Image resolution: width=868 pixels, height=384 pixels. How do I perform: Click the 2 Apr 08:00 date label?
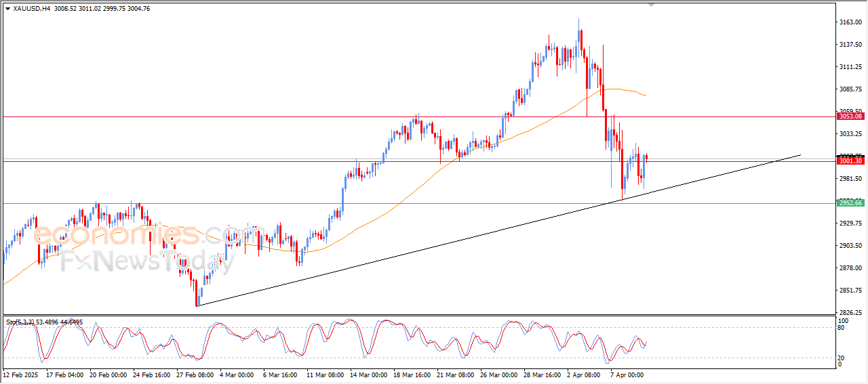click(x=585, y=374)
